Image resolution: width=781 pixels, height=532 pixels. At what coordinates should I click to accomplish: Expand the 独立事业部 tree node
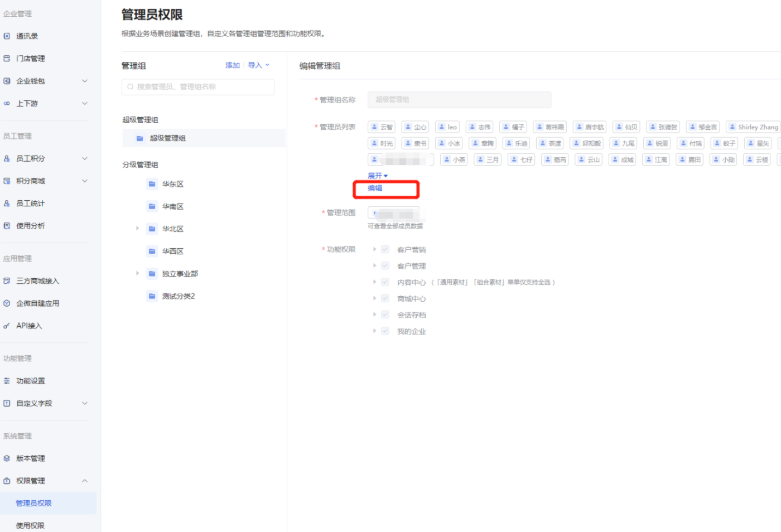pyautogui.click(x=137, y=273)
